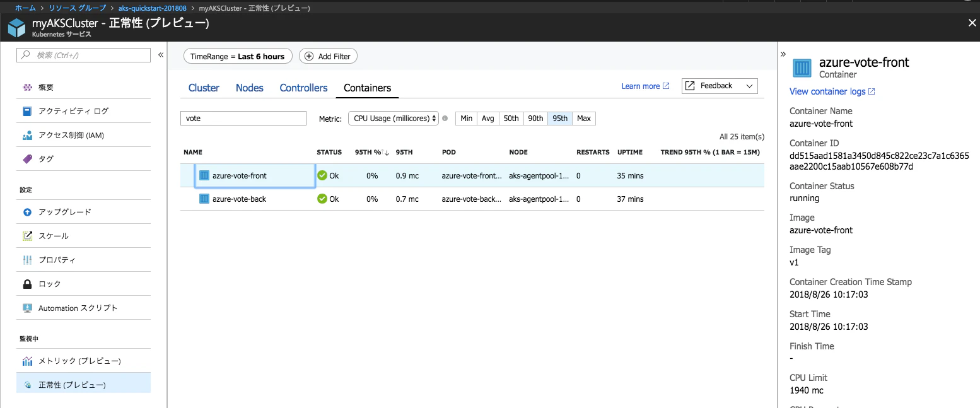Toggle the 95th percentile option
980x408 pixels.
point(560,119)
